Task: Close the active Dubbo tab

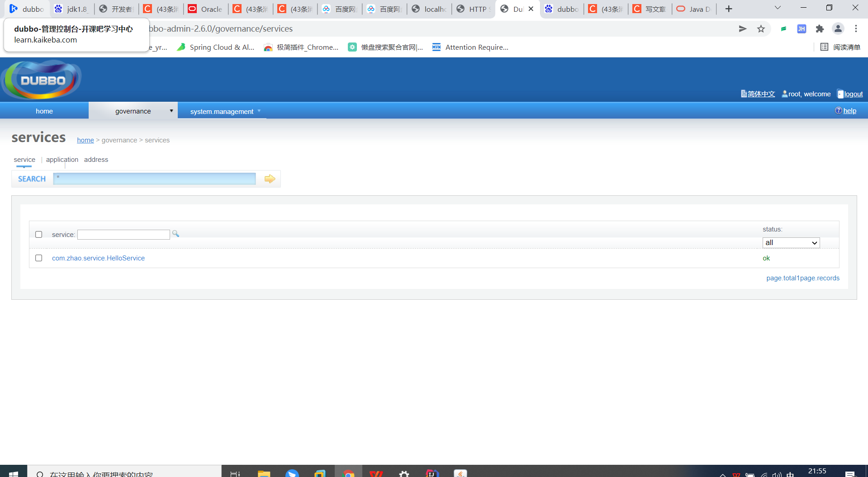Action: point(531,9)
